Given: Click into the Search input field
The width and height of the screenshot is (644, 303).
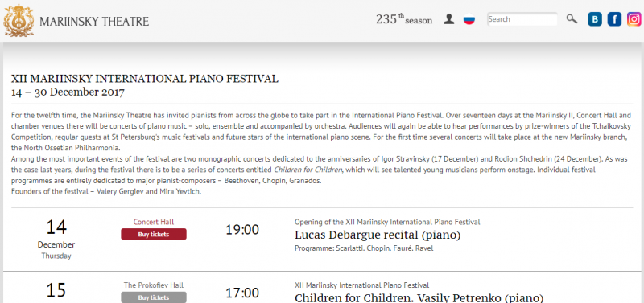Looking at the screenshot, I should tap(522, 19).
